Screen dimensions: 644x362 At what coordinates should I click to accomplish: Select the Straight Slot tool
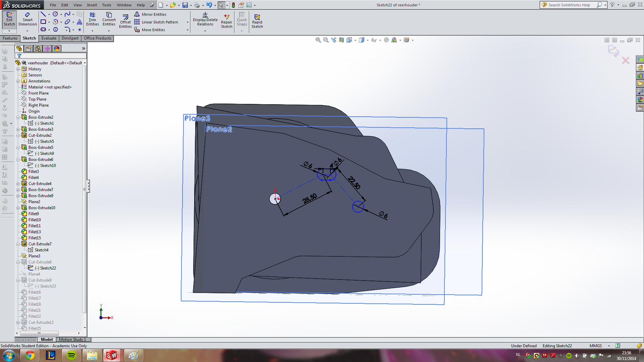click(x=43, y=29)
